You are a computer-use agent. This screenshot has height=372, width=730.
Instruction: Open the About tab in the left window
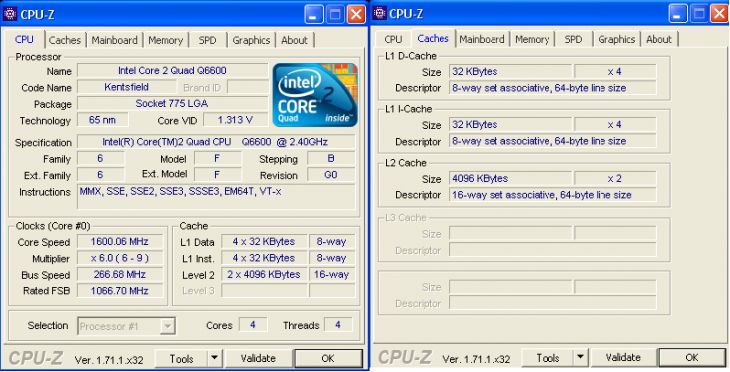(x=295, y=40)
